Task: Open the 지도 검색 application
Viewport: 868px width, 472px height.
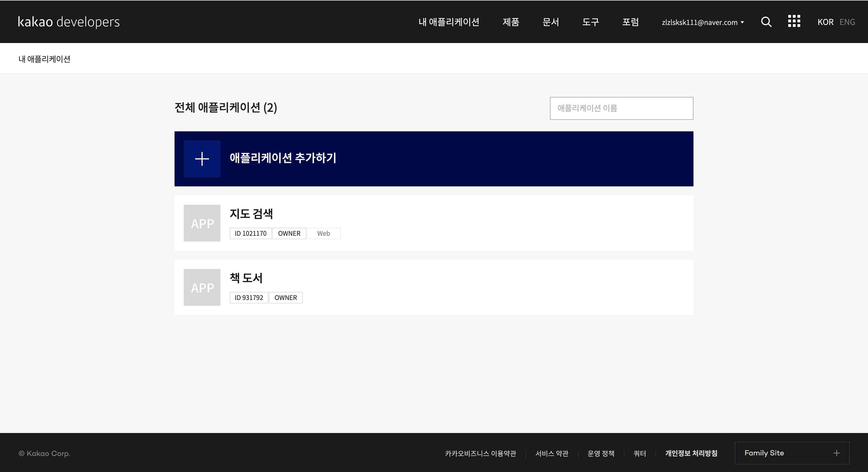Action: pyautogui.click(x=251, y=214)
